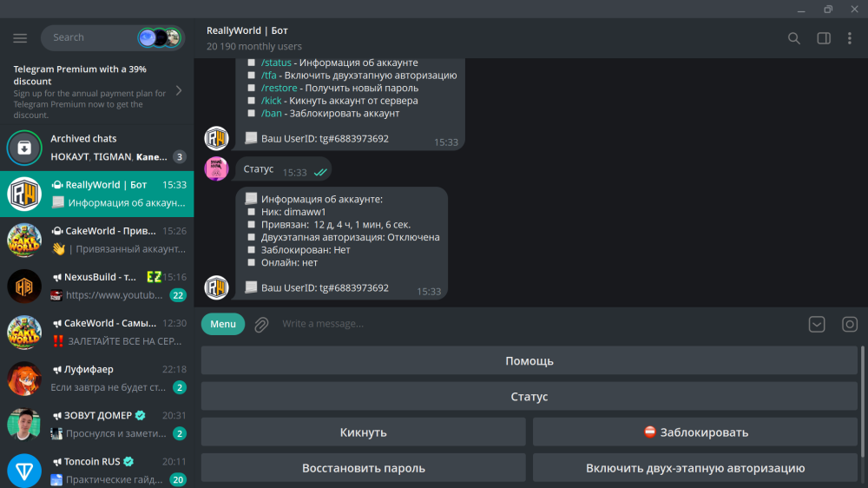Open the bot Menu button

tap(223, 324)
